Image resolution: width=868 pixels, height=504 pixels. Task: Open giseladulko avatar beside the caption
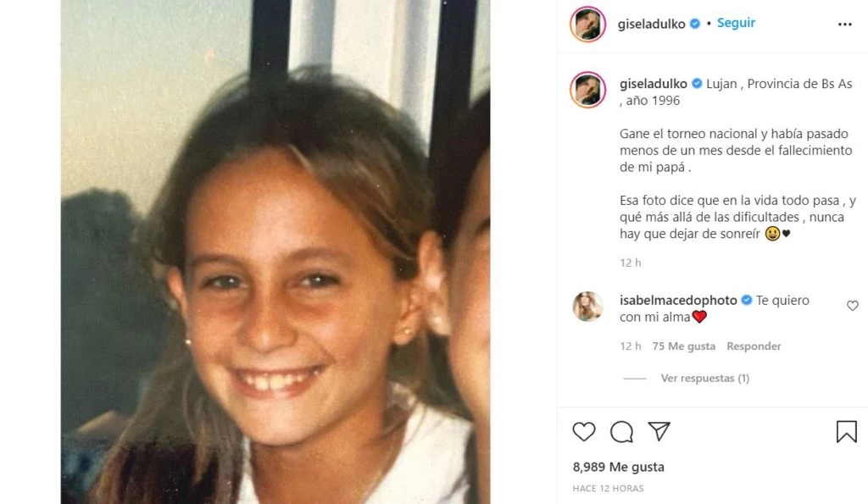tap(587, 90)
